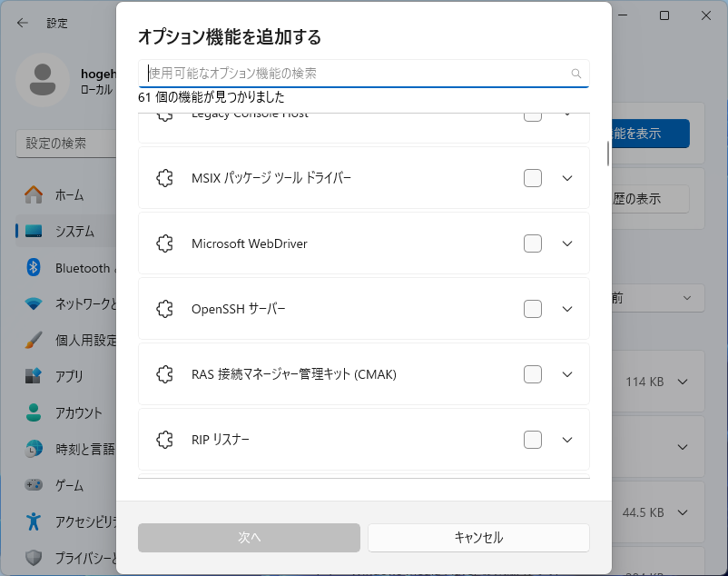Open the システム settings section
The image size is (728, 576).
73,232
